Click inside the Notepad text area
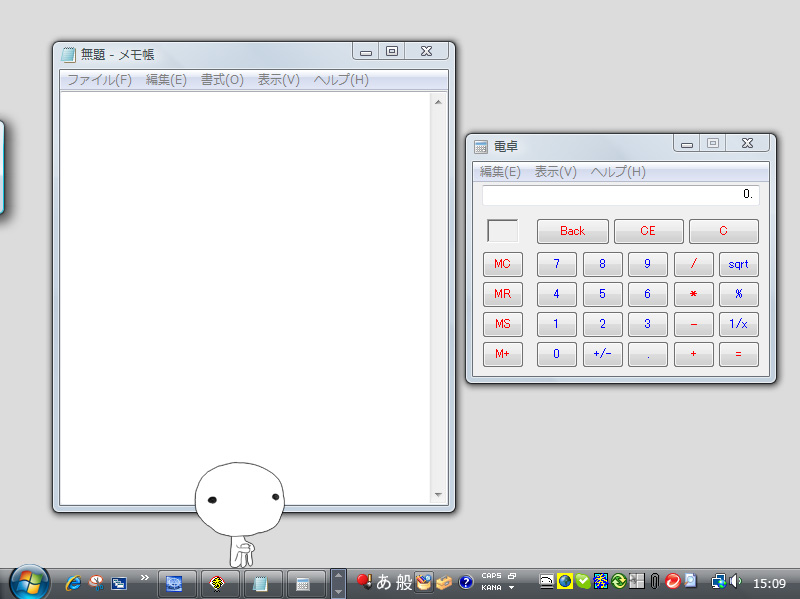This screenshot has height=599, width=800. point(245,298)
